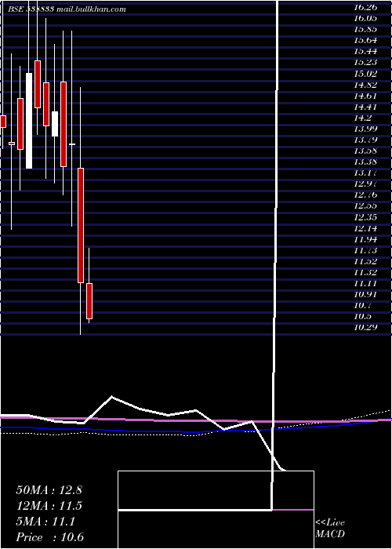Select the 14.2 price axis label

pyautogui.click(x=363, y=118)
